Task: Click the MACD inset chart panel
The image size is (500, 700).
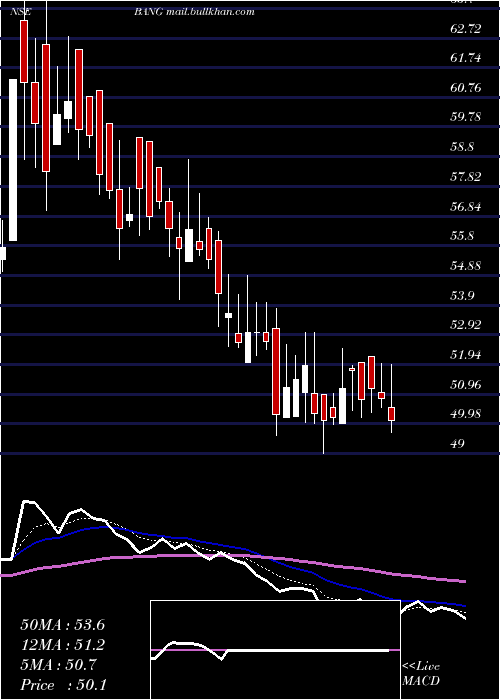Action: [x=275, y=650]
